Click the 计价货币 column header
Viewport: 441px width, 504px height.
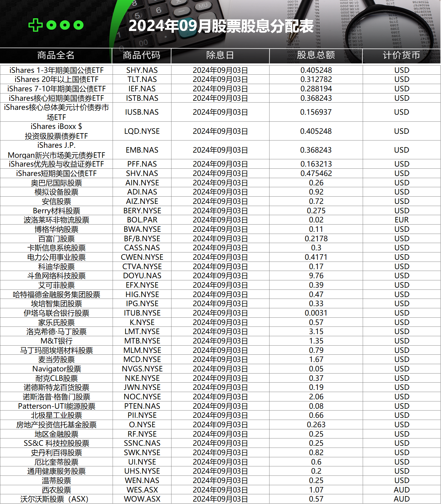[402, 55]
